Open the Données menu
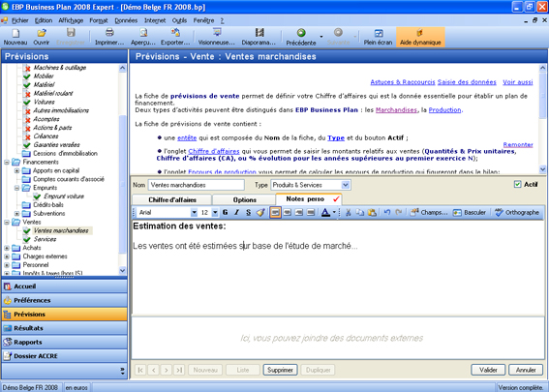This screenshot has height=392, width=549. (x=126, y=20)
